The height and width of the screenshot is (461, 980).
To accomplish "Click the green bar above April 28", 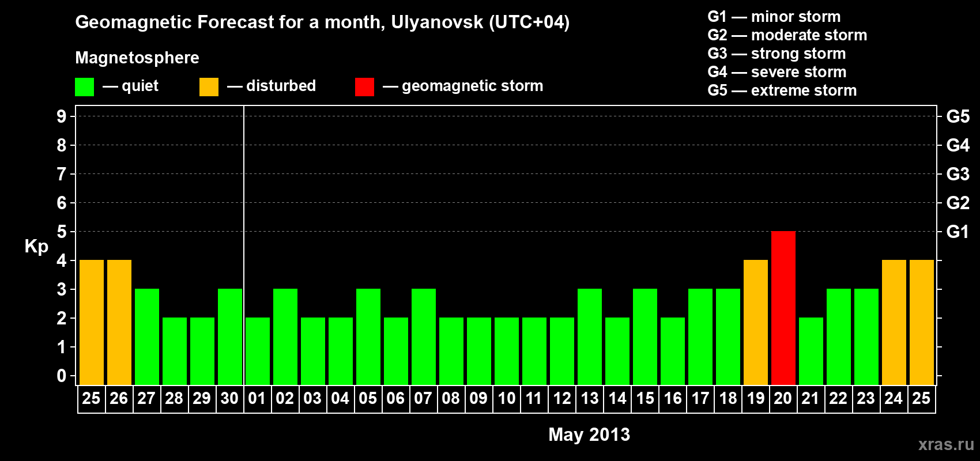I will click(174, 351).
